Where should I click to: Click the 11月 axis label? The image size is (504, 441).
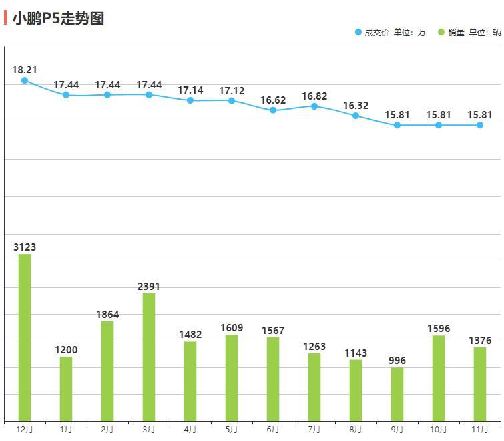(x=480, y=429)
